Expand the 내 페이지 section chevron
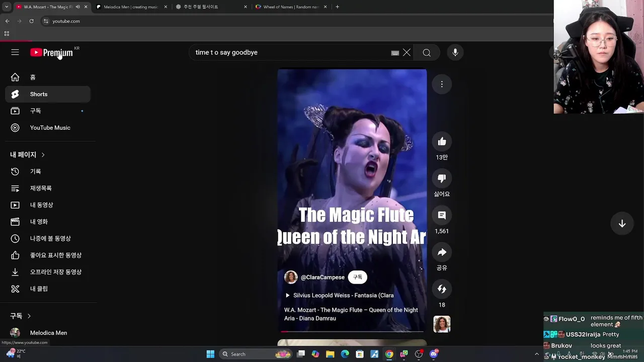This screenshot has width=644, height=362. tap(43, 155)
